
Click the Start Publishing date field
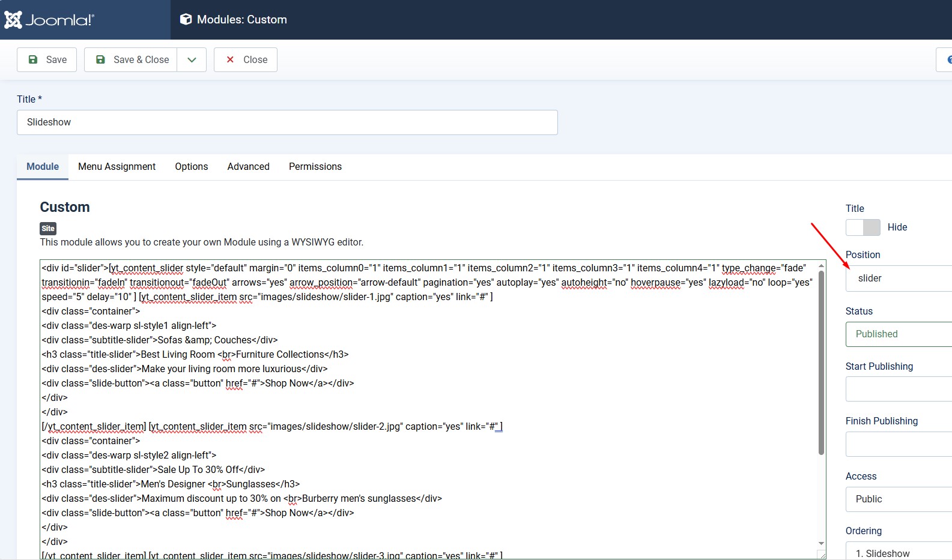click(x=899, y=389)
